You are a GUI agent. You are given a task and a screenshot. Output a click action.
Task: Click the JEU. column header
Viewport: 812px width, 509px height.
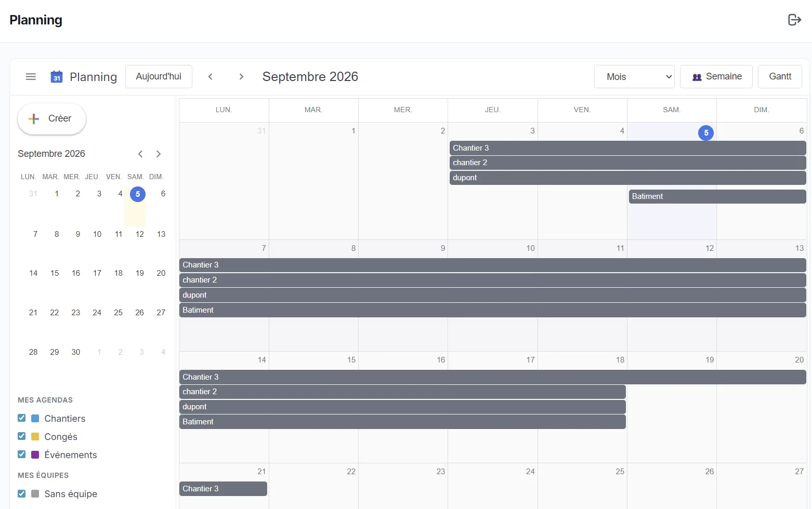tap(493, 110)
